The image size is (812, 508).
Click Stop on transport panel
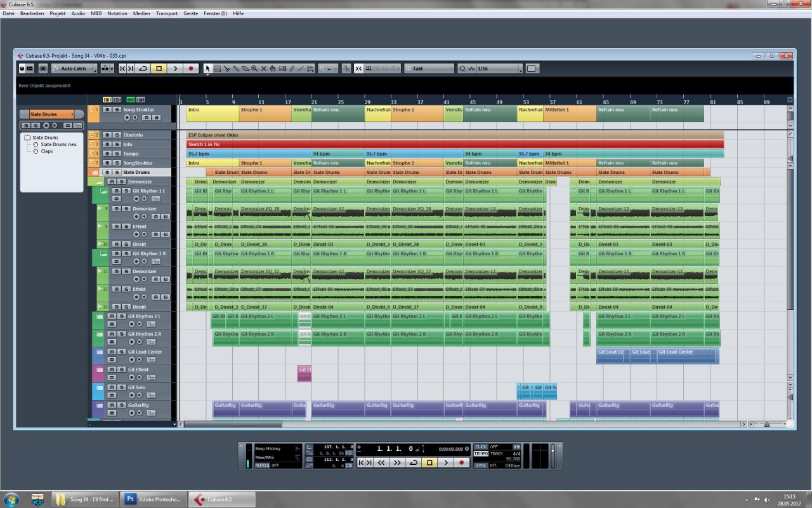[x=429, y=463]
